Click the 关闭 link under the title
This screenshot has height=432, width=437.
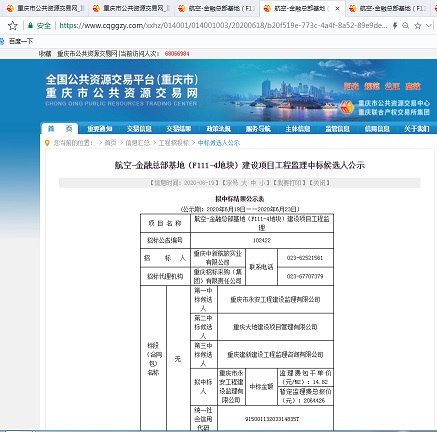pyautogui.click(x=319, y=183)
